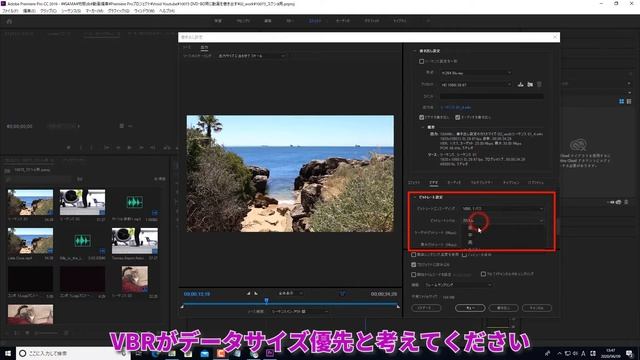Set In point icon below export preview

(x=248, y=293)
